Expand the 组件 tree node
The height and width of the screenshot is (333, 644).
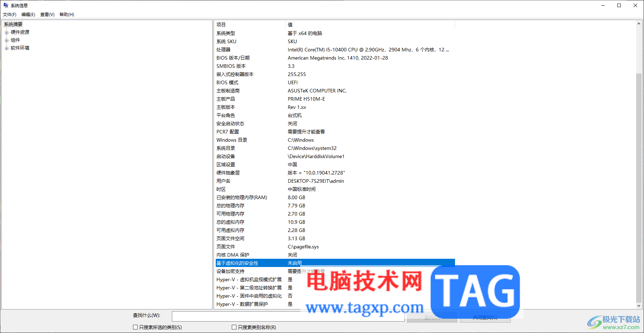point(6,40)
